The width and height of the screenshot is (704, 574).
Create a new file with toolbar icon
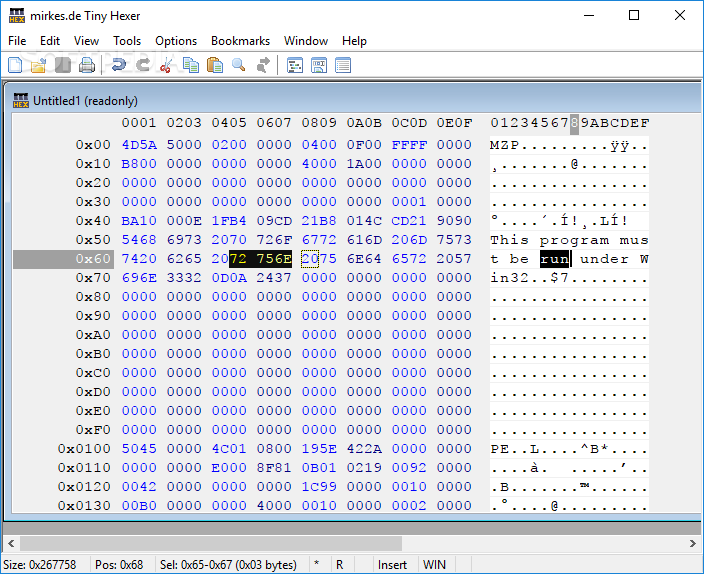click(x=15, y=65)
